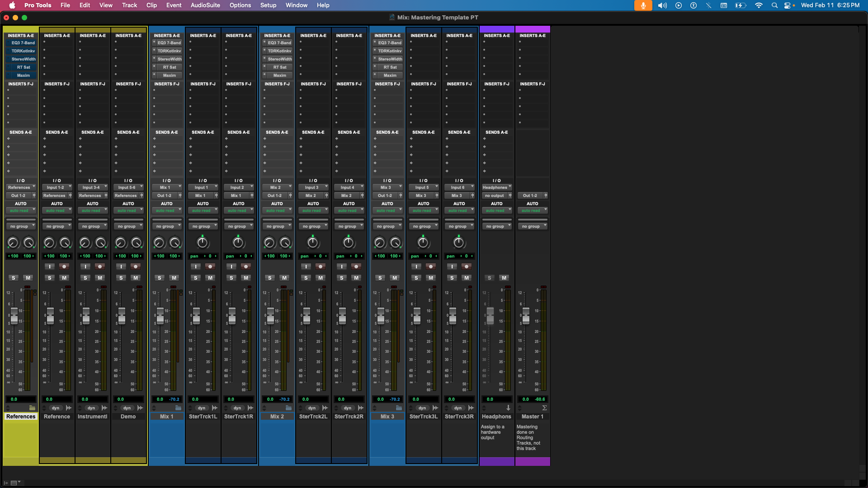This screenshot has height=488, width=868.
Task: Click the Sigma icon on Master 1 track
Action: [545, 408]
